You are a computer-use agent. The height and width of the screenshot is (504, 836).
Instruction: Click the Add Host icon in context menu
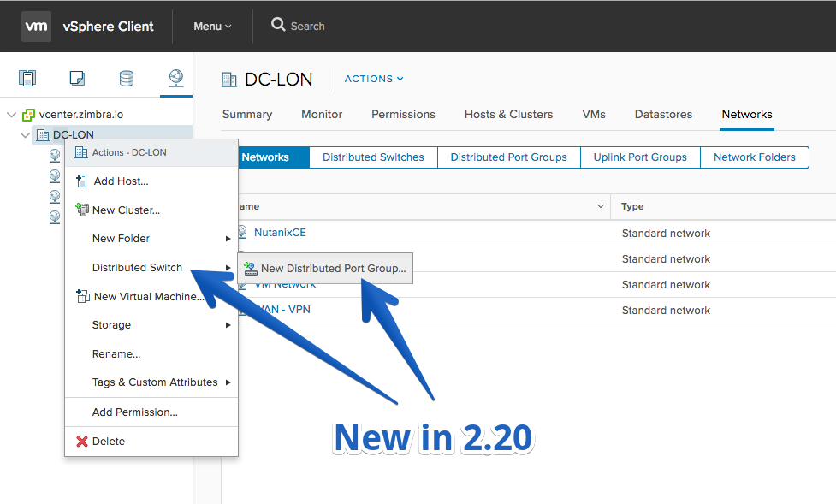(81, 181)
